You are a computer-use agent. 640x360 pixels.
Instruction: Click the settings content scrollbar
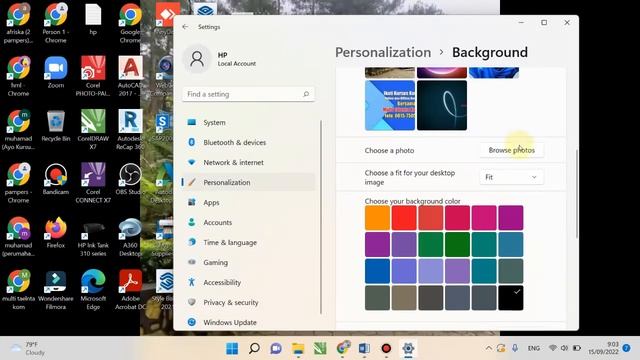click(577, 194)
